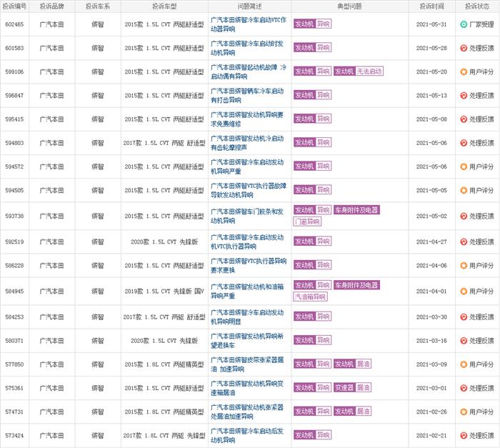Click the 处理反馈 status icon for complaint 592519
The width and height of the screenshot is (500, 448).
(x=464, y=242)
